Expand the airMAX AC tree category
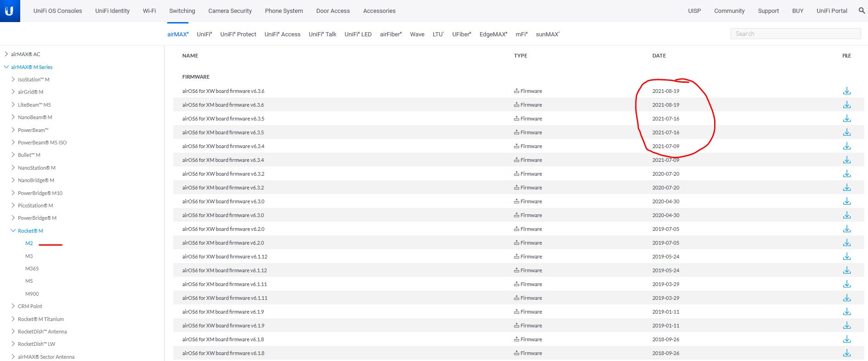 click(x=6, y=54)
